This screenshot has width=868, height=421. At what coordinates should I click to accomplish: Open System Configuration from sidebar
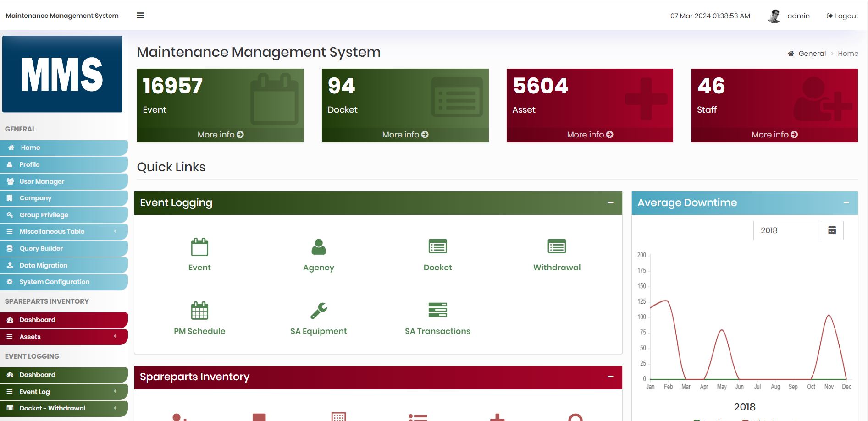click(x=54, y=282)
